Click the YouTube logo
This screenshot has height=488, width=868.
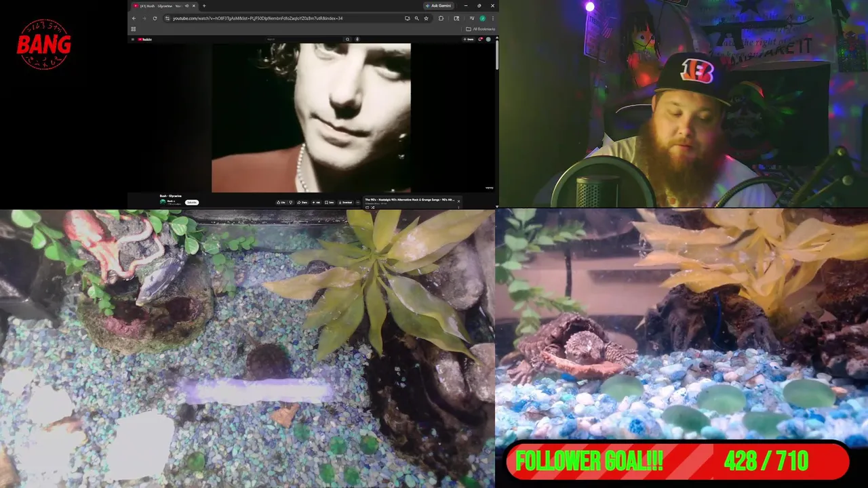coord(144,39)
